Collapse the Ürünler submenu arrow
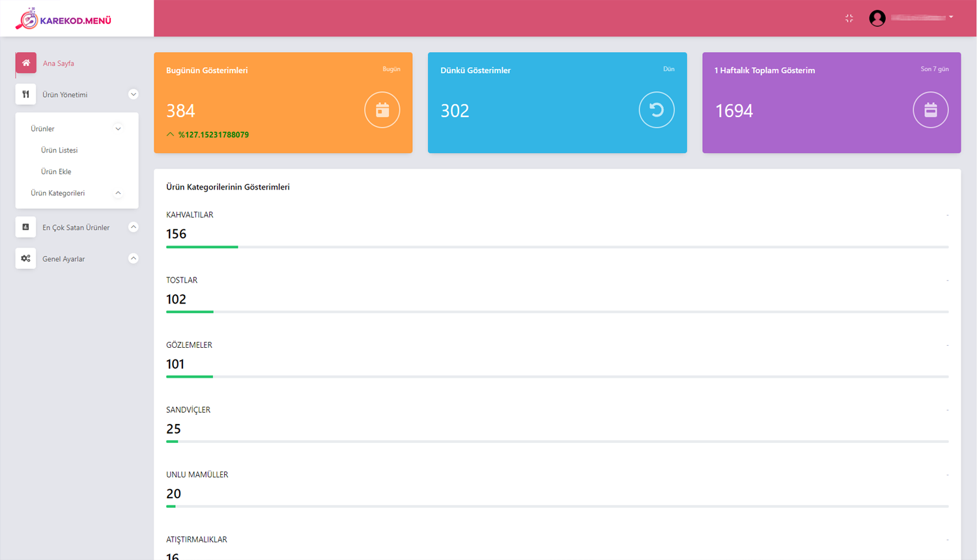Viewport: 977px width, 560px height. (x=119, y=129)
